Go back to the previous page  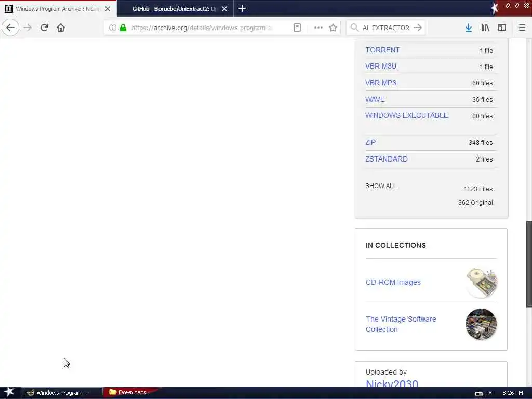tap(10, 28)
